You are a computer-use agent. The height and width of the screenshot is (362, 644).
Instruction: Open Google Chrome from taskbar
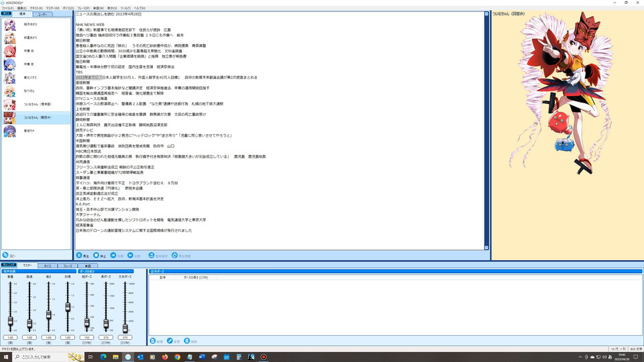[177, 357]
